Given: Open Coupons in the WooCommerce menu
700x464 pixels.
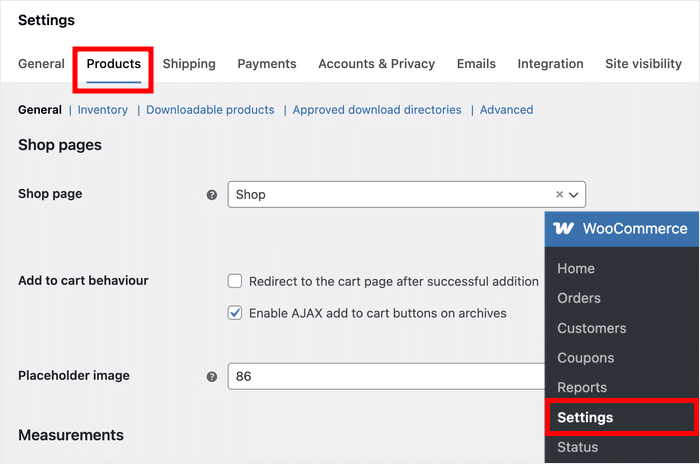Looking at the screenshot, I should (585, 358).
